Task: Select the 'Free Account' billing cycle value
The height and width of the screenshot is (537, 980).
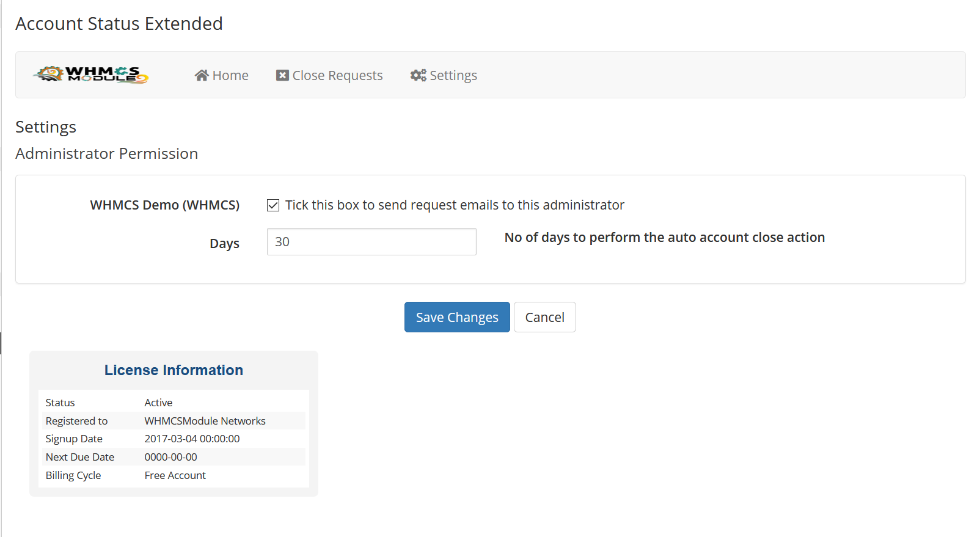Action: (x=175, y=475)
